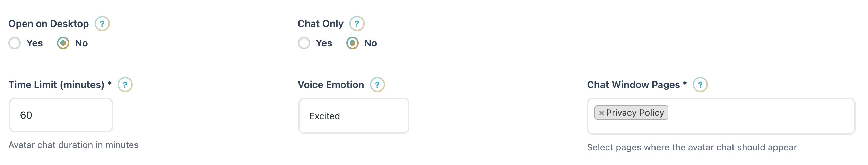This screenshot has width=868, height=165.
Task: Enable Chat Only with Yes radio
Action: pyautogui.click(x=304, y=43)
